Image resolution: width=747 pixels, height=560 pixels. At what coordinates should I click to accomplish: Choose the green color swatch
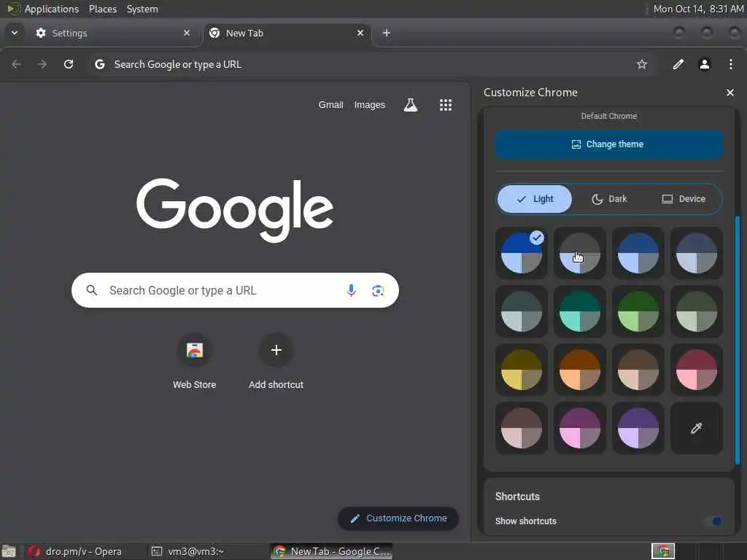pos(638,311)
